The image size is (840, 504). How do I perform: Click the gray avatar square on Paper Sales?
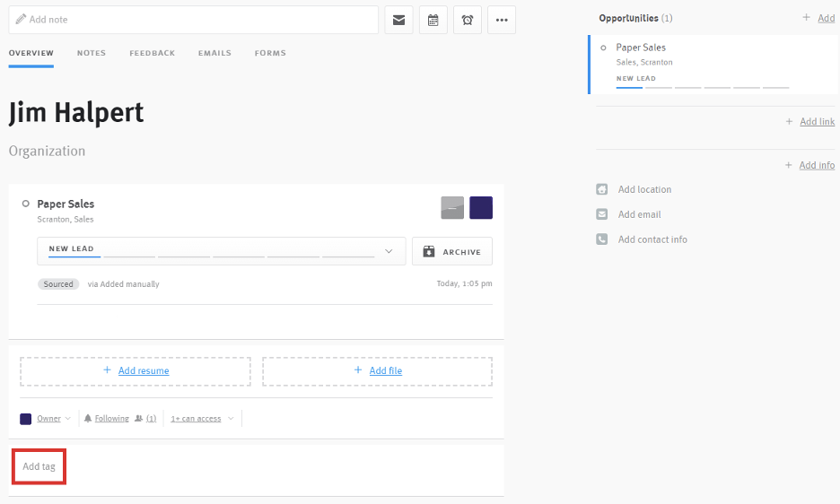click(452, 208)
